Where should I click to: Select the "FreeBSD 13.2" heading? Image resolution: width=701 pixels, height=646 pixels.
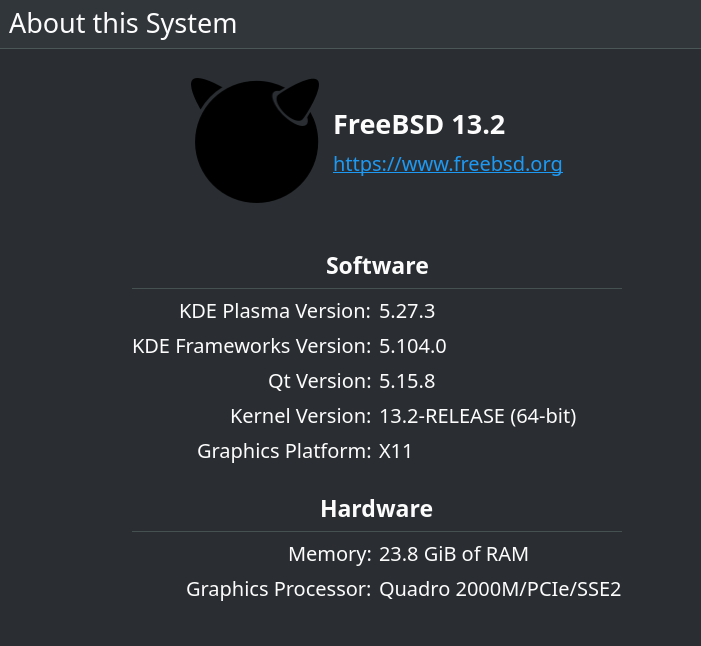[419, 125]
